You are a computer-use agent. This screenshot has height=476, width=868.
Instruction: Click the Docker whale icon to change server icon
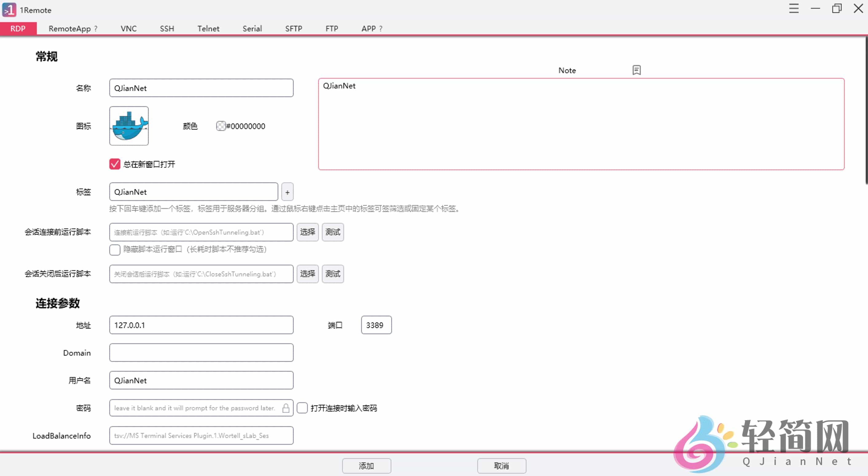(129, 126)
